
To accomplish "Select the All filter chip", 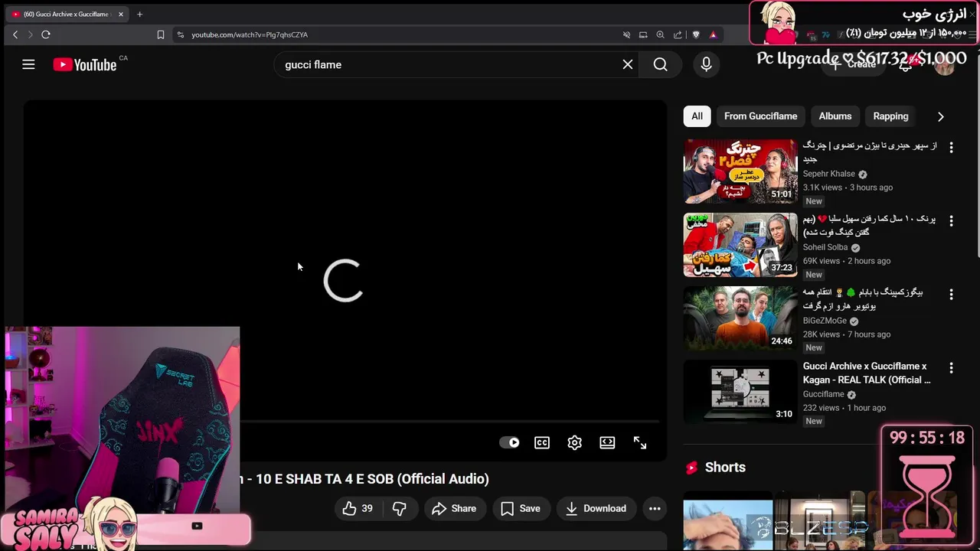I will [697, 116].
